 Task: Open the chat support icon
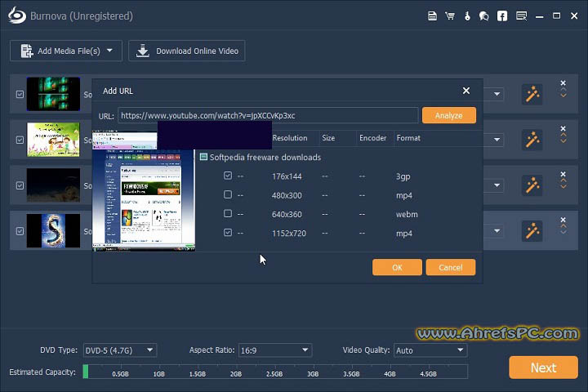click(483, 16)
